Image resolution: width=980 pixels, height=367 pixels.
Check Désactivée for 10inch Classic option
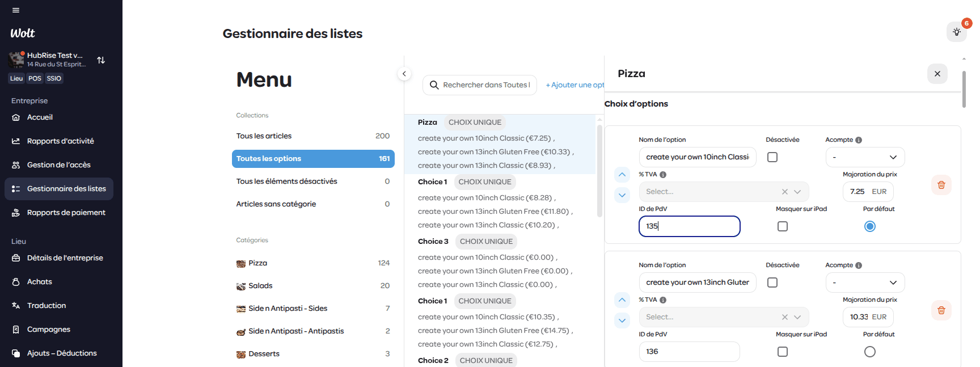772,157
